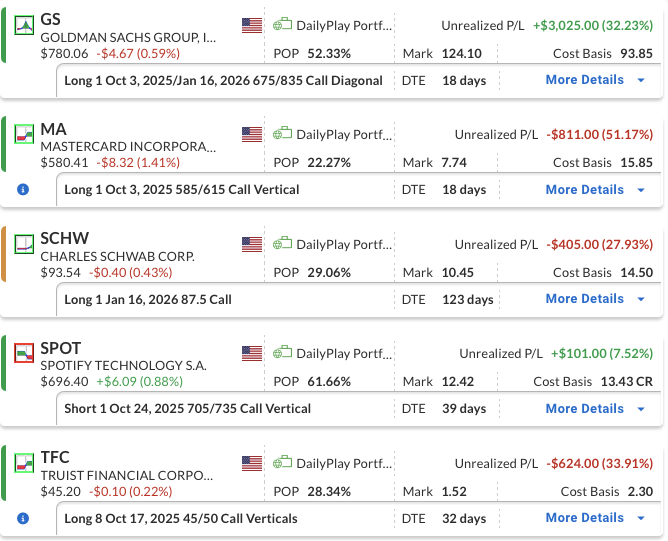This screenshot has height=541, width=668.
Task: Open the TFC ticker symbol link
Action: point(55,459)
